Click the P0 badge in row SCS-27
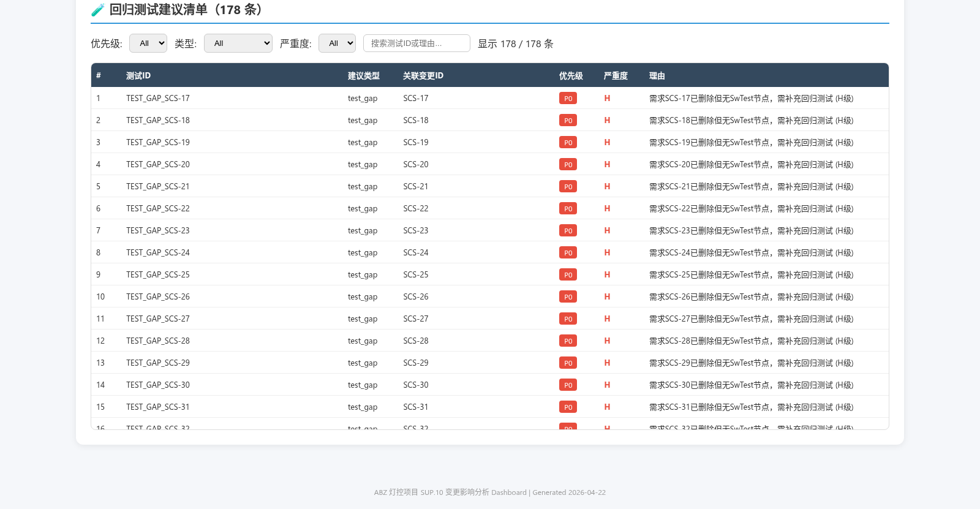 click(568, 319)
